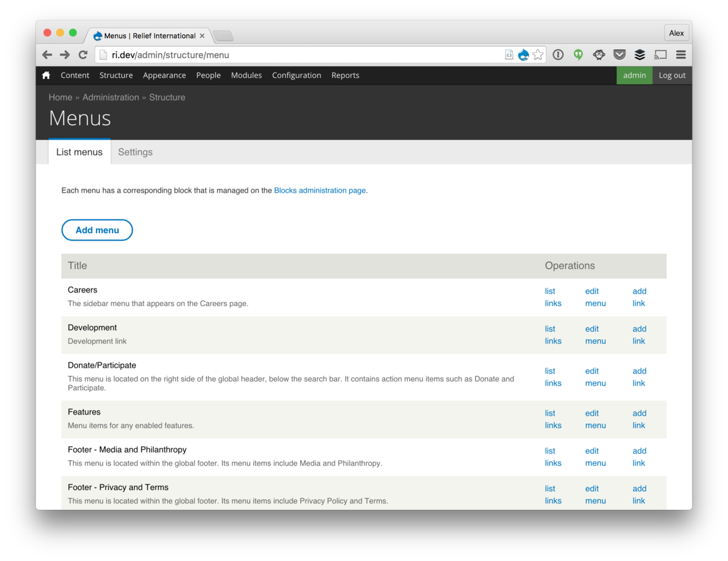Click the Careers menu title text
The height and width of the screenshot is (561, 728).
click(x=82, y=290)
